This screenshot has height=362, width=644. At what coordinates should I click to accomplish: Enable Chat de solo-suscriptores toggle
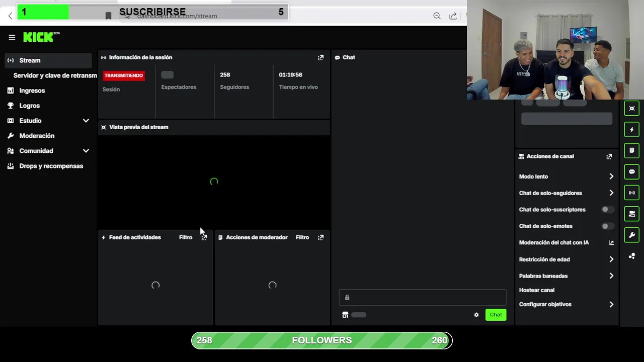point(607,210)
